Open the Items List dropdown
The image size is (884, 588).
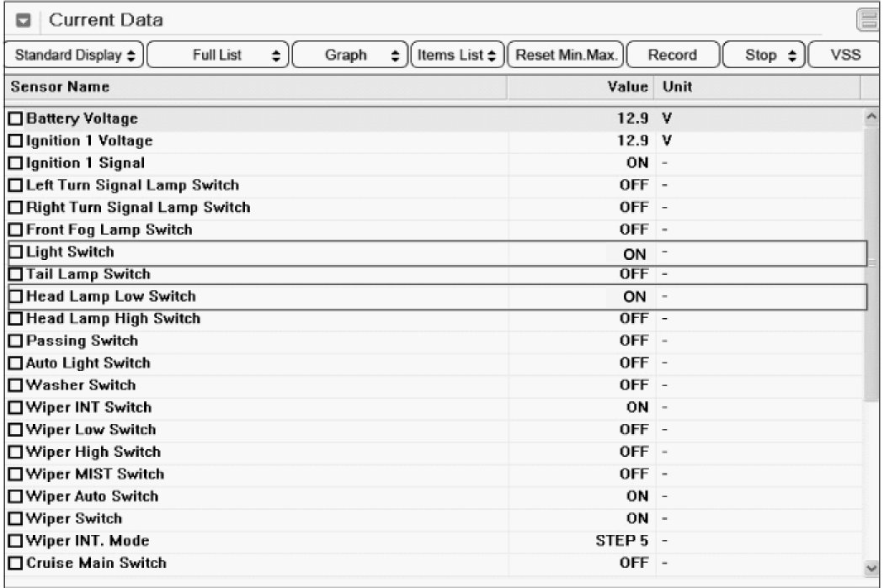pyautogui.click(x=457, y=56)
